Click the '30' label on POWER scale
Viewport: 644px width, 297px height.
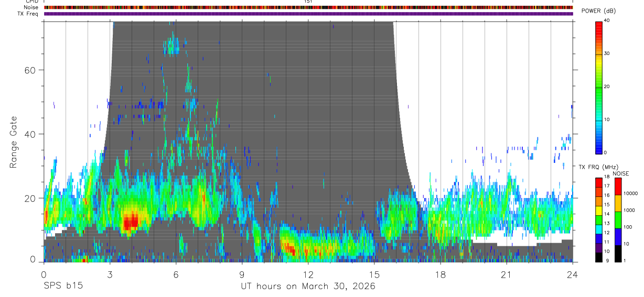tap(607, 53)
